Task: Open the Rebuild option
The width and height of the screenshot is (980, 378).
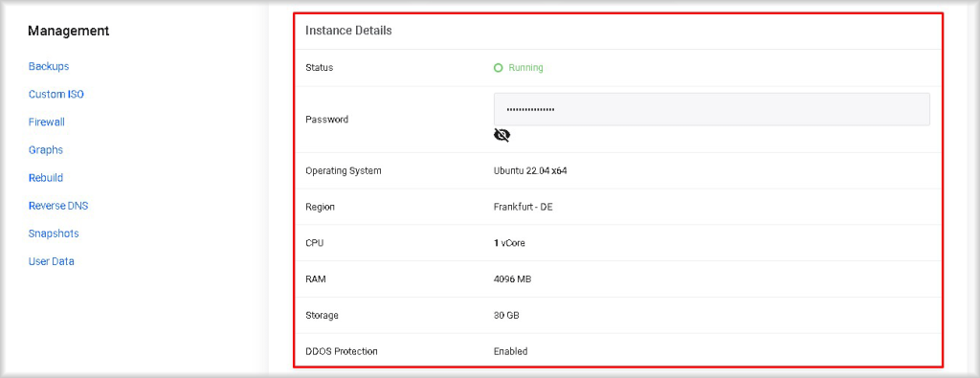Action: 46,177
